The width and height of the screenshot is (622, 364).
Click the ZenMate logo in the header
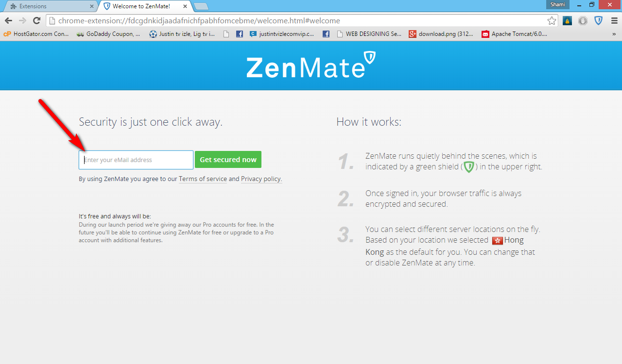tap(311, 66)
